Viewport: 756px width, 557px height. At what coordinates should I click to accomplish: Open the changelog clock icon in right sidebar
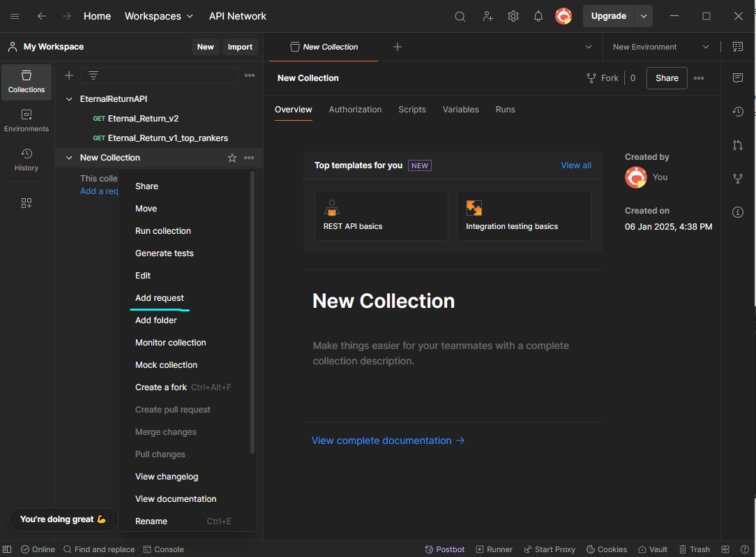(x=738, y=112)
